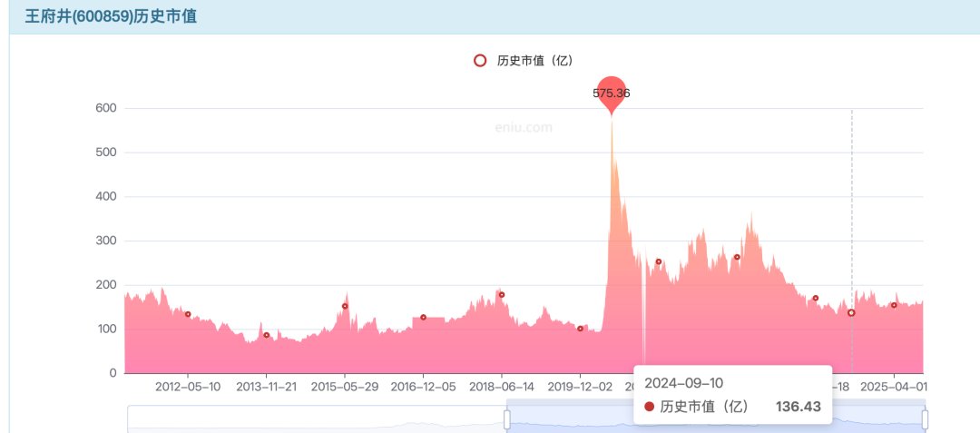Click the right handle of the range slider

tap(925, 419)
